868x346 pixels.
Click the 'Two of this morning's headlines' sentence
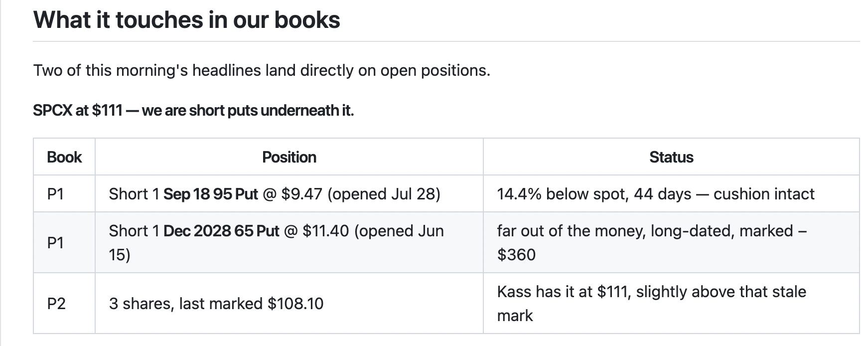[x=262, y=70]
